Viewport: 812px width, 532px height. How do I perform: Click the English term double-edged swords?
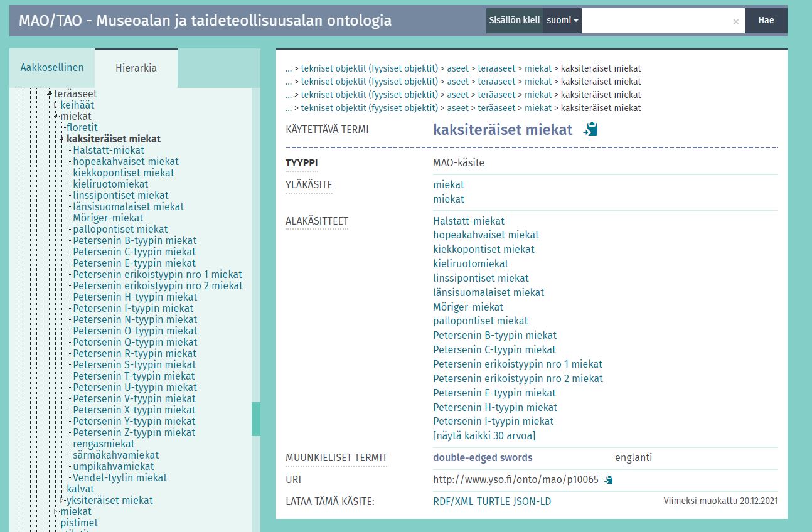pyautogui.click(x=483, y=457)
